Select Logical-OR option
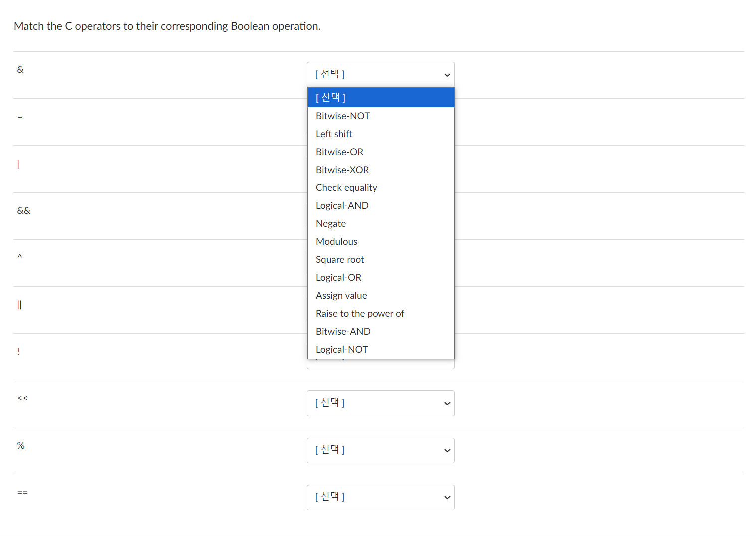756x537 pixels. click(x=381, y=277)
